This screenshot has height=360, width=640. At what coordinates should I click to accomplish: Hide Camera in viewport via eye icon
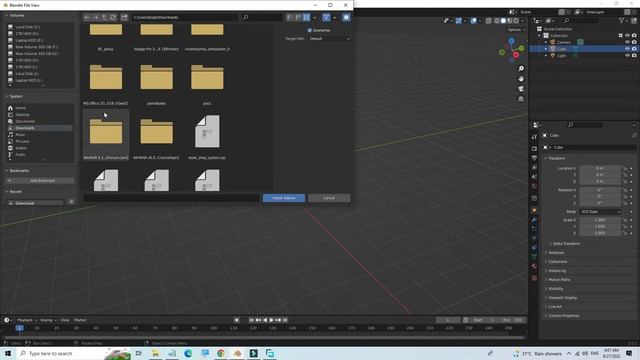627,42
